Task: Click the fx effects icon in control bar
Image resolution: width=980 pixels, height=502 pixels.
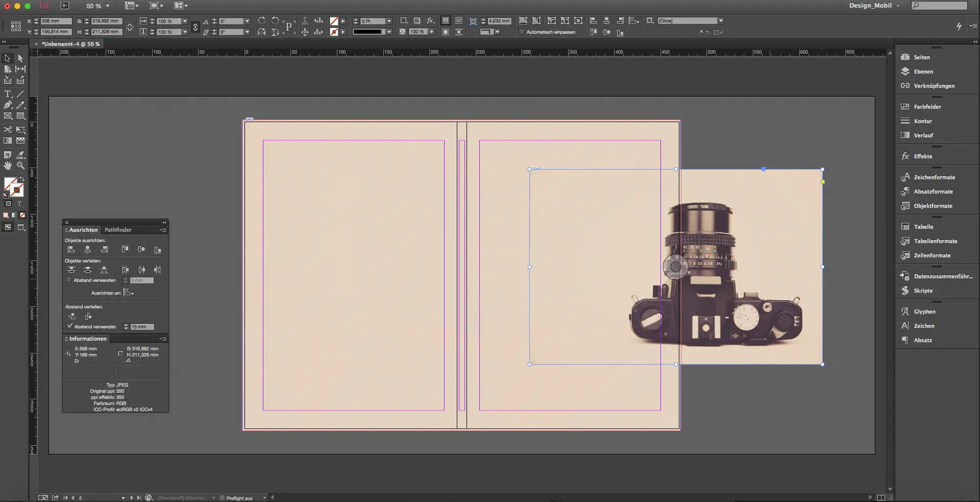Action: [x=430, y=21]
